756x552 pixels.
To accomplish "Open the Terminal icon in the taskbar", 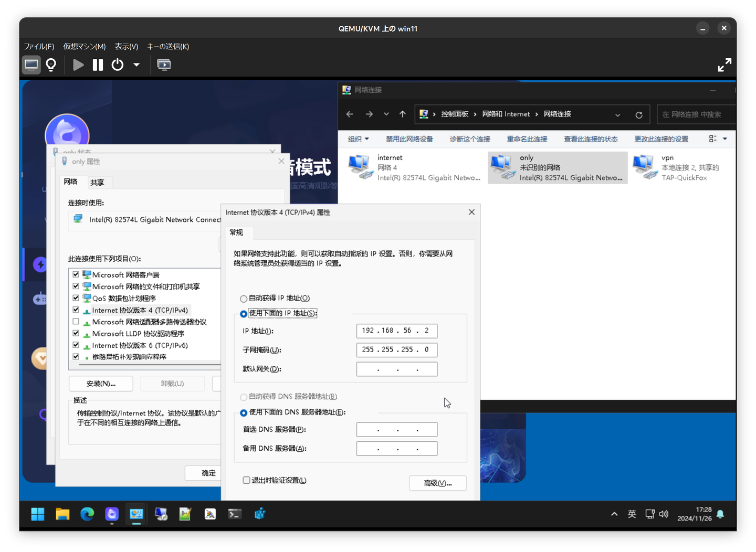I will coord(235,514).
